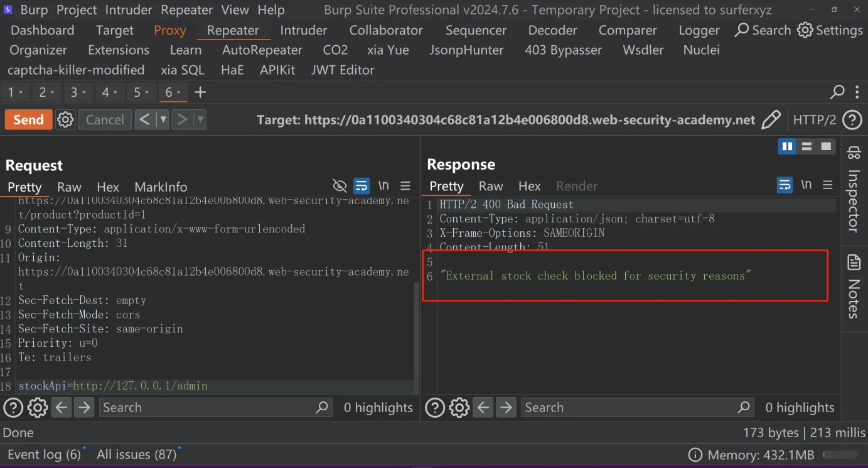Open the View menu
Screen dimensions: 868x468
[x=235, y=10]
